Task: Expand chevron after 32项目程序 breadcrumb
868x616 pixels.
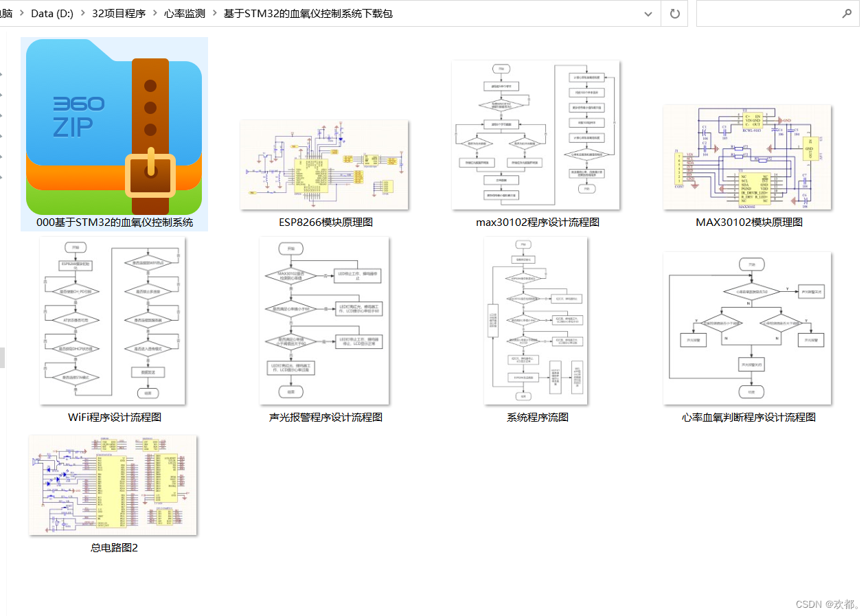Action: click(x=154, y=13)
